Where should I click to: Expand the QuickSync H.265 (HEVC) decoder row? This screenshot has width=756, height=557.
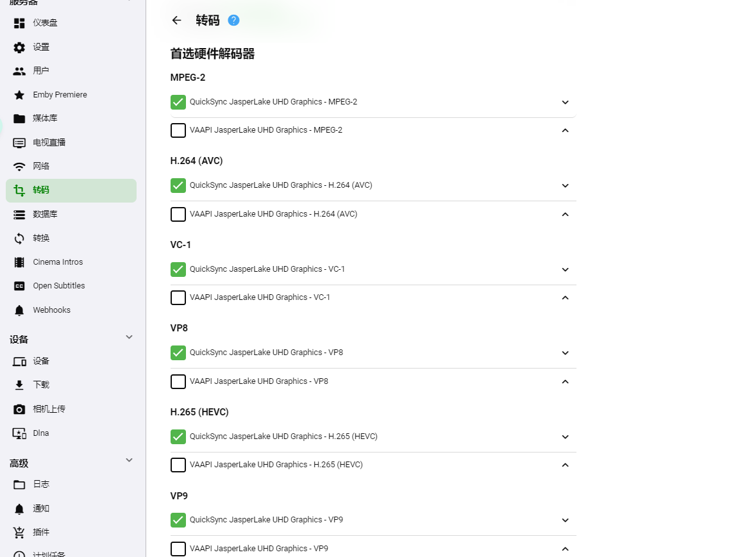(x=565, y=437)
